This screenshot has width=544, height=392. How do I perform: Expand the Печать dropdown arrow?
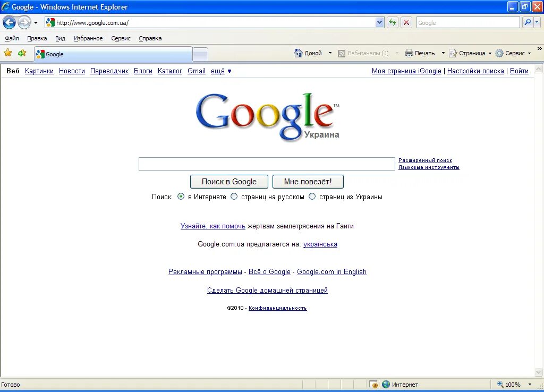point(443,53)
